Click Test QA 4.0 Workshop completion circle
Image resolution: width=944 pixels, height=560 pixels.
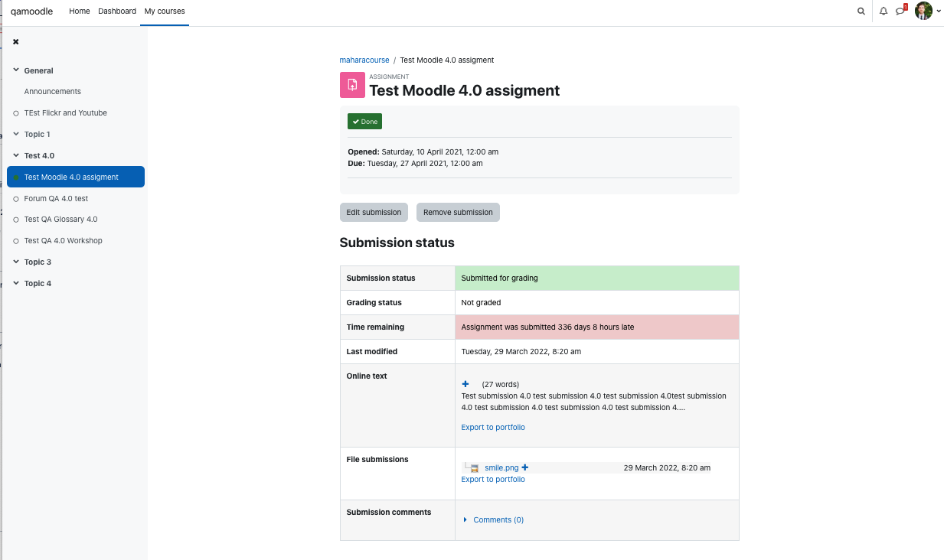click(x=16, y=241)
